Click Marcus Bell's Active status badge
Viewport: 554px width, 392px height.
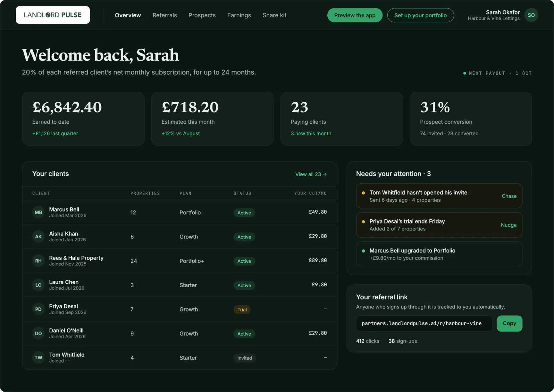(244, 213)
